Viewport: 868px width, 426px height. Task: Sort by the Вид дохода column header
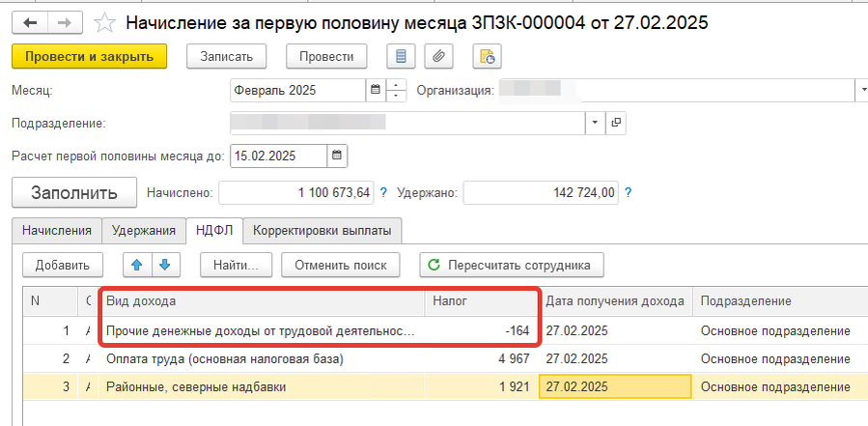click(262, 301)
